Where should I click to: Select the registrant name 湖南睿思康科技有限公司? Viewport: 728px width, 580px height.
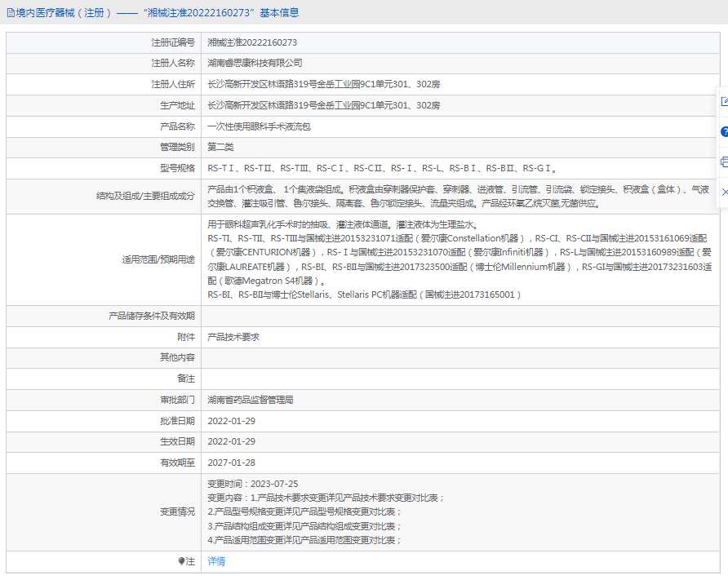click(x=255, y=63)
